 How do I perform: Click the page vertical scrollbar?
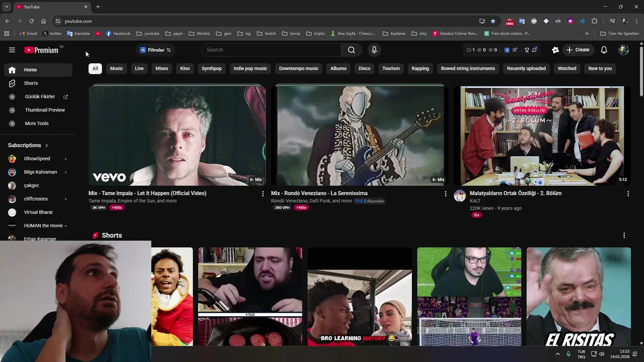641,70
